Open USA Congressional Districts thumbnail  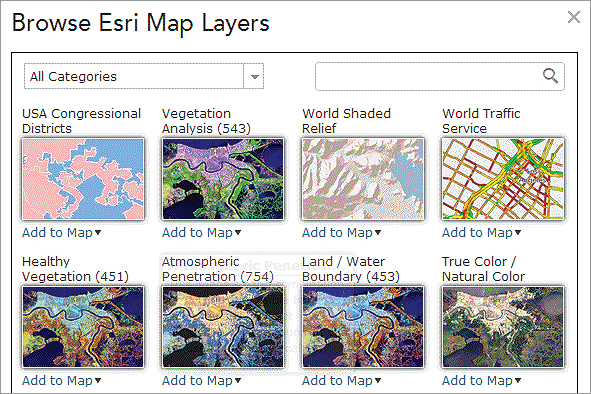point(83,179)
